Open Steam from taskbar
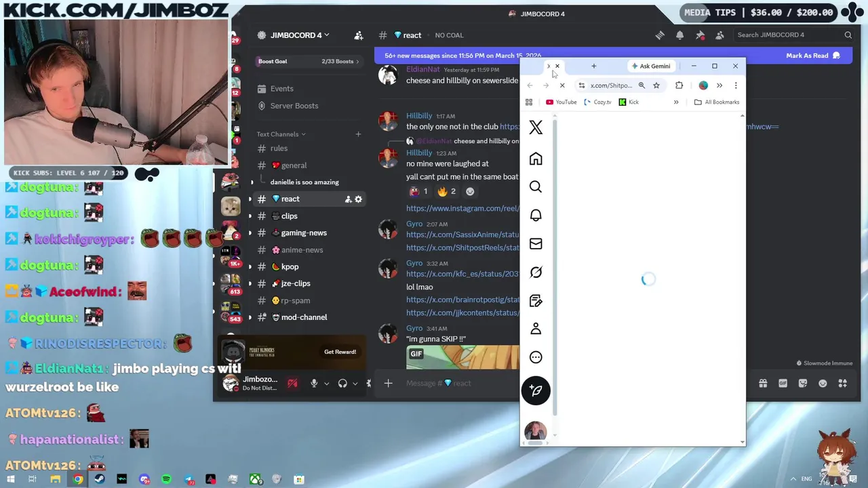 tap(100, 479)
